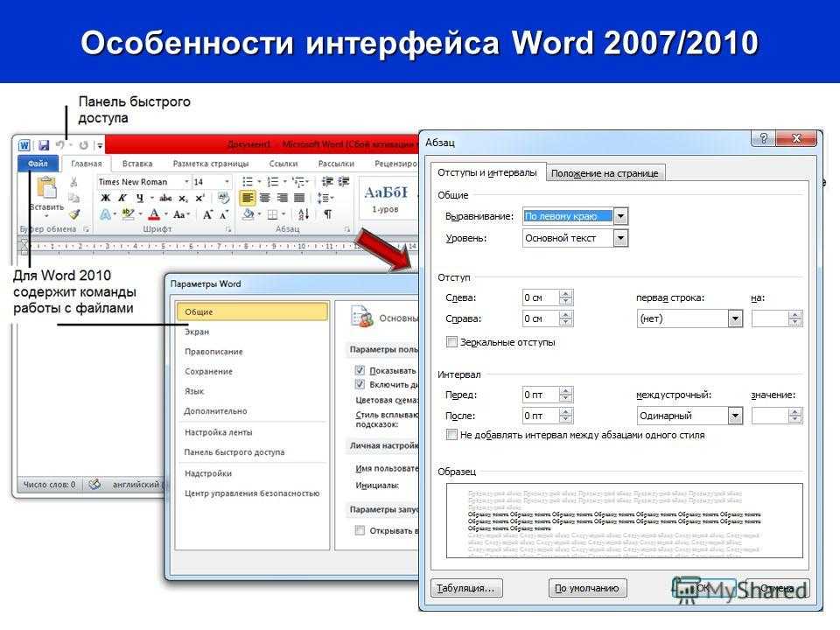
Task: Switch to the Разметка страницы tab
Action: point(211,164)
